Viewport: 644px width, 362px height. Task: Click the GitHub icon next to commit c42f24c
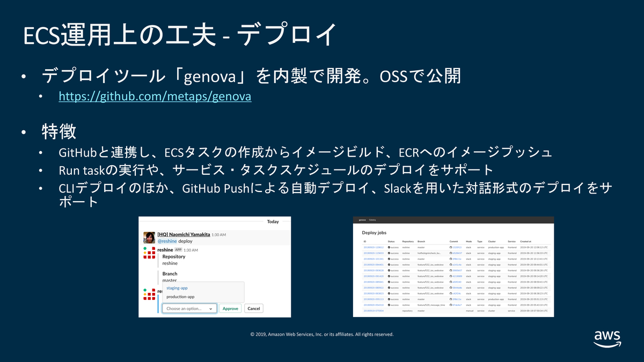coord(451,293)
